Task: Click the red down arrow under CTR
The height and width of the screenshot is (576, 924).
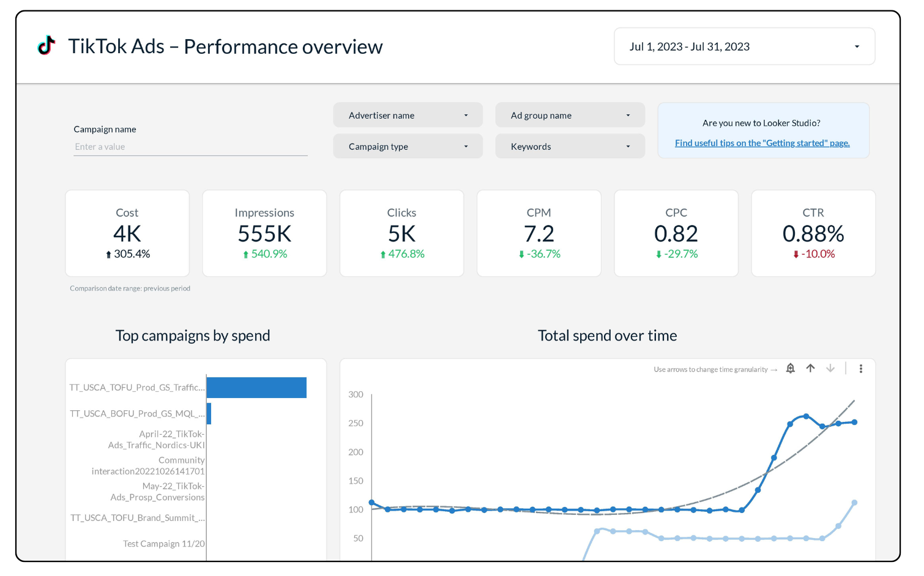Action: point(795,254)
